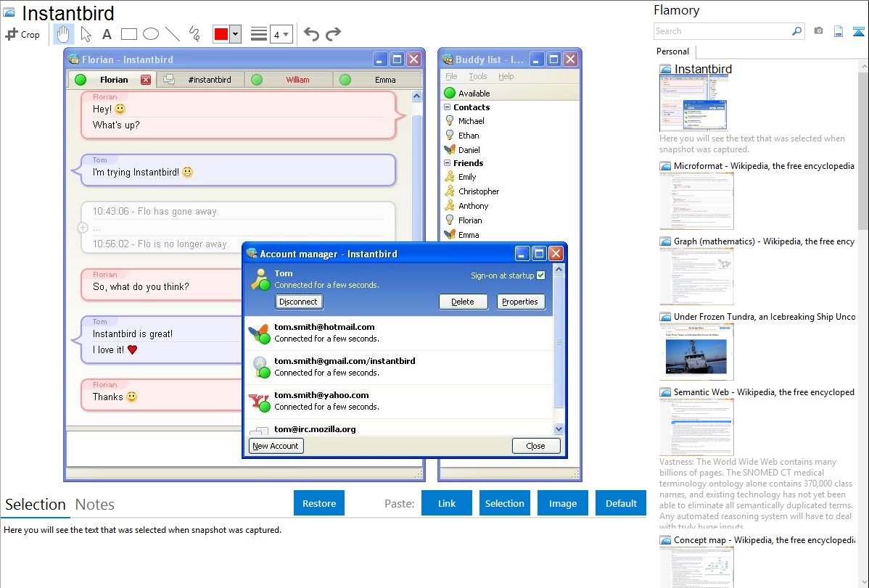Select the arrow pointer tool
The width and height of the screenshot is (869, 588).
pos(86,34)
